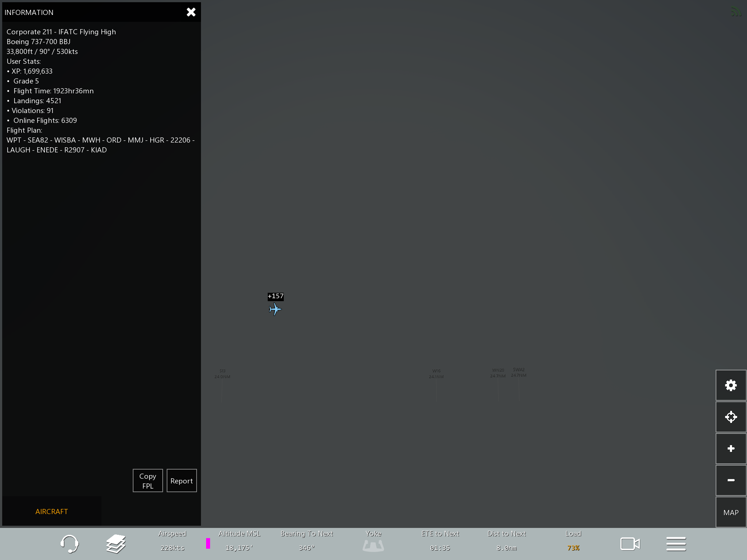Center map on aircraft crosshair icon

(x=731, y=417)
